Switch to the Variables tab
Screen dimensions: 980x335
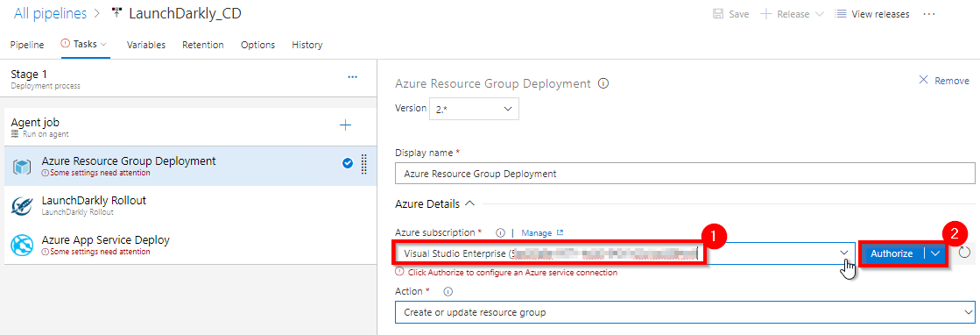(x=145, y=45)
